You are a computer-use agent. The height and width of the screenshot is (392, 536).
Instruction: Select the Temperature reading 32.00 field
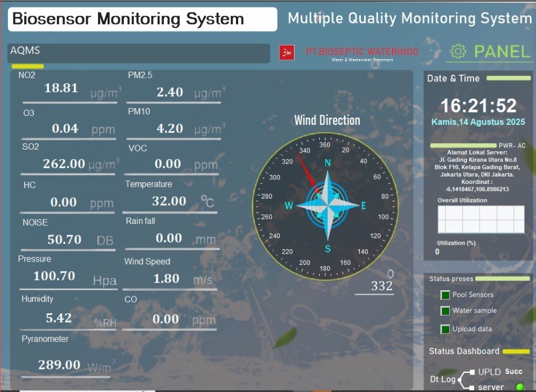[x=169, y=201]
